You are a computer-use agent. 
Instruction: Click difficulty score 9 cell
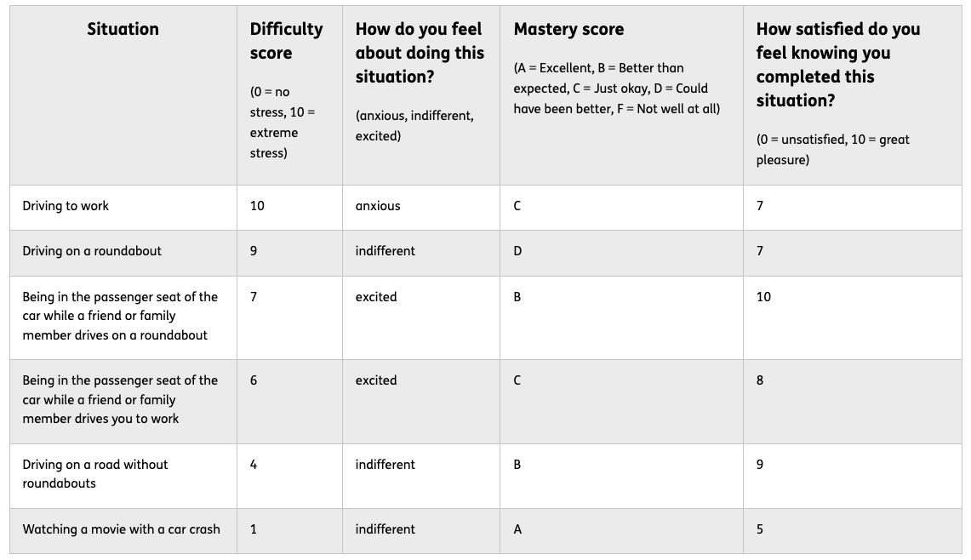point(290,253)
